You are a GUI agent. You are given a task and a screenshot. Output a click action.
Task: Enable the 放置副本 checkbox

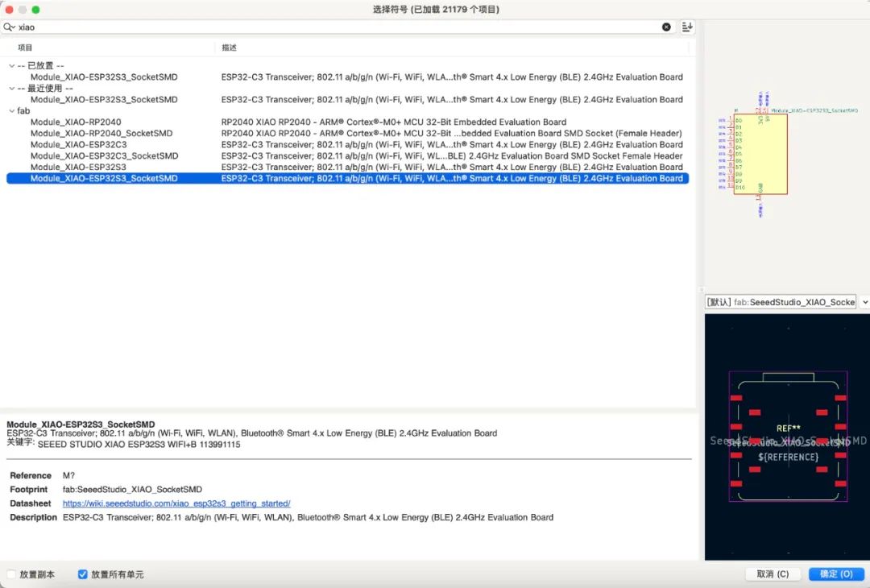[x=11, y=574]
